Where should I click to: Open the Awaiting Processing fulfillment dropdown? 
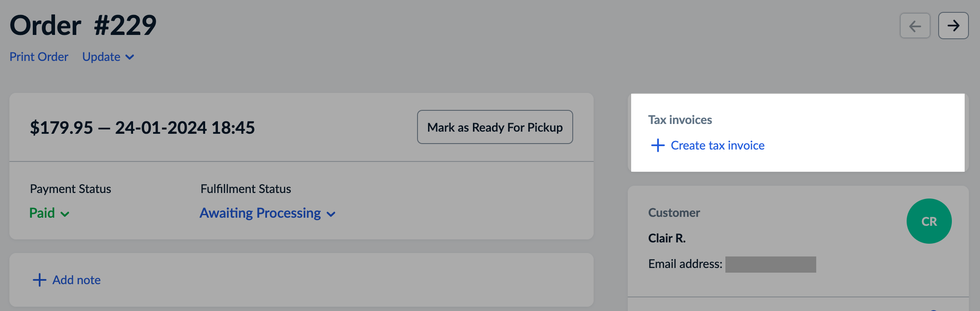(x=268, y=213)
